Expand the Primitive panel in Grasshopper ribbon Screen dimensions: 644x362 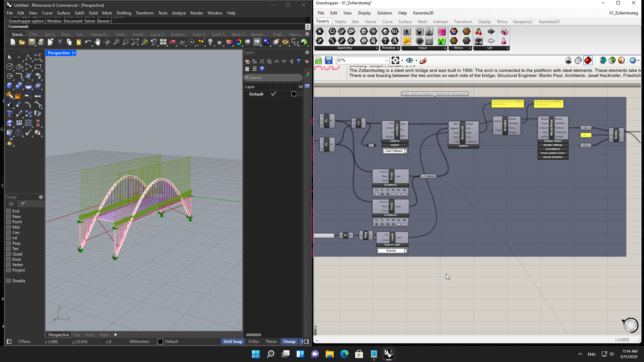click(x=398, y=48)
